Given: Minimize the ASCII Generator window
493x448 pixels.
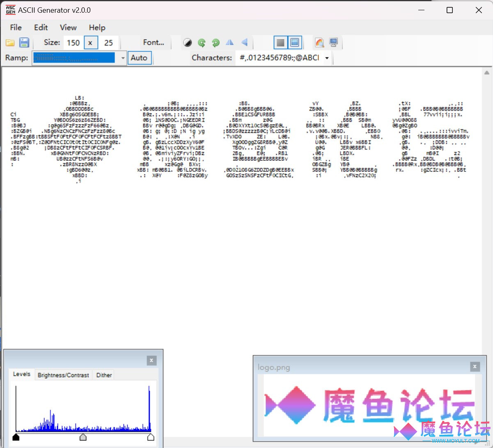Looking at the screenshot, I should tap(421, 10).
